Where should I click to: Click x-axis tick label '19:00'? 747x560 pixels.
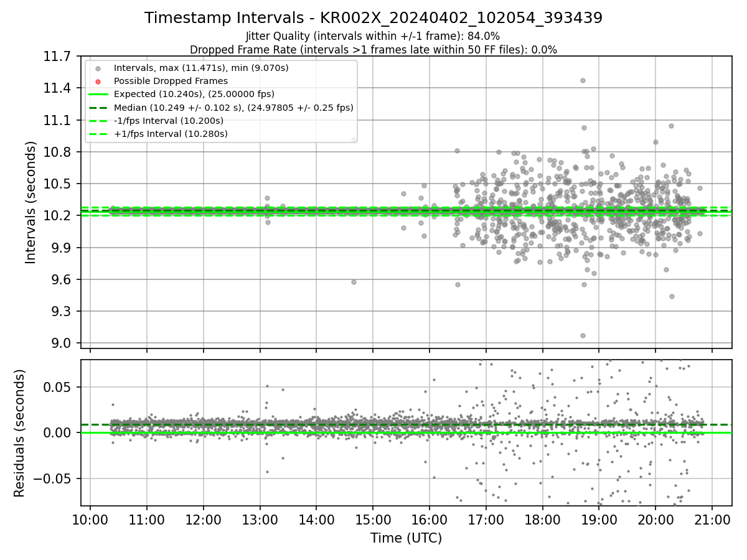[x=599, y=520]
